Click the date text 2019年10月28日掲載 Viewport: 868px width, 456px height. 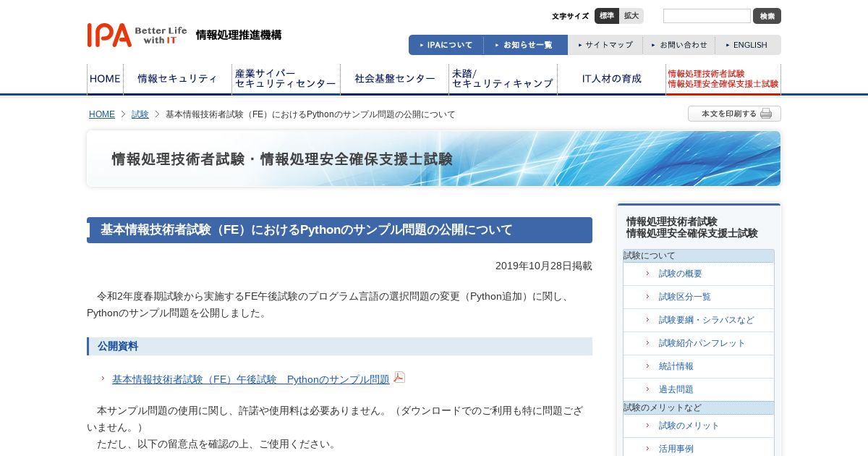544,266
